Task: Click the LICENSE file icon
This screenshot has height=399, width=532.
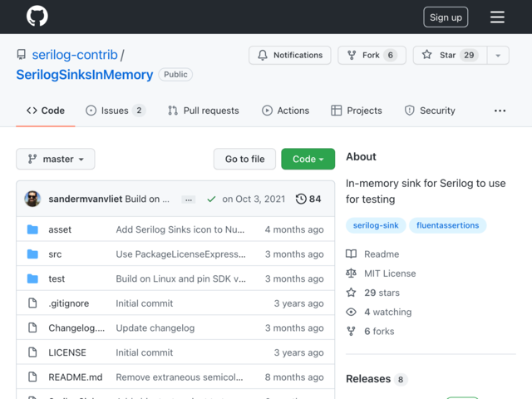Action: [x=32, y=352]
